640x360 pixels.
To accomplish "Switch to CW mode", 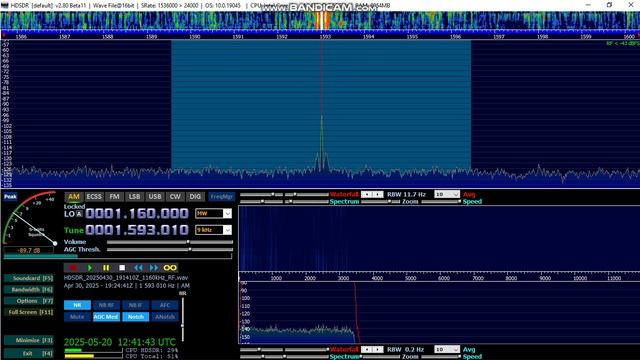I will tap(175, 197).
